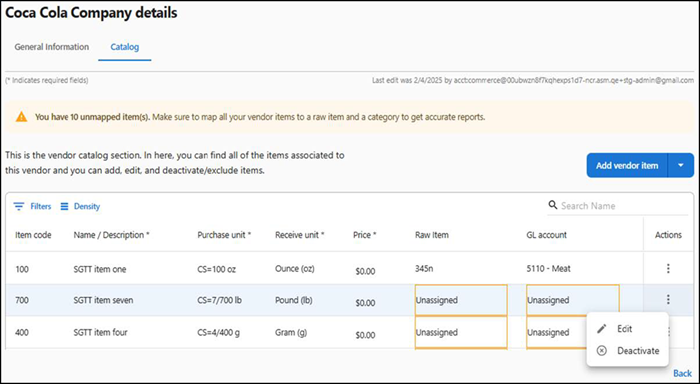Screen dimensions: 700x384
Task: Click the search magnifier icon
Action: coord(553,205)
